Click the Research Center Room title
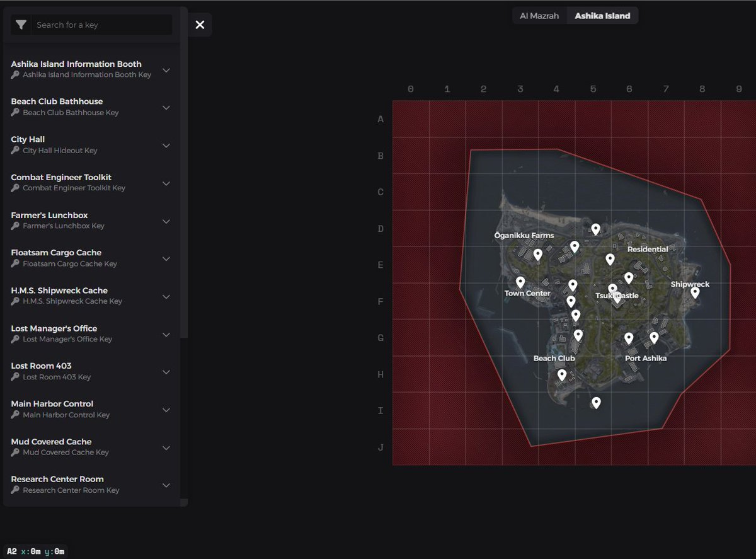 point(57,479)
